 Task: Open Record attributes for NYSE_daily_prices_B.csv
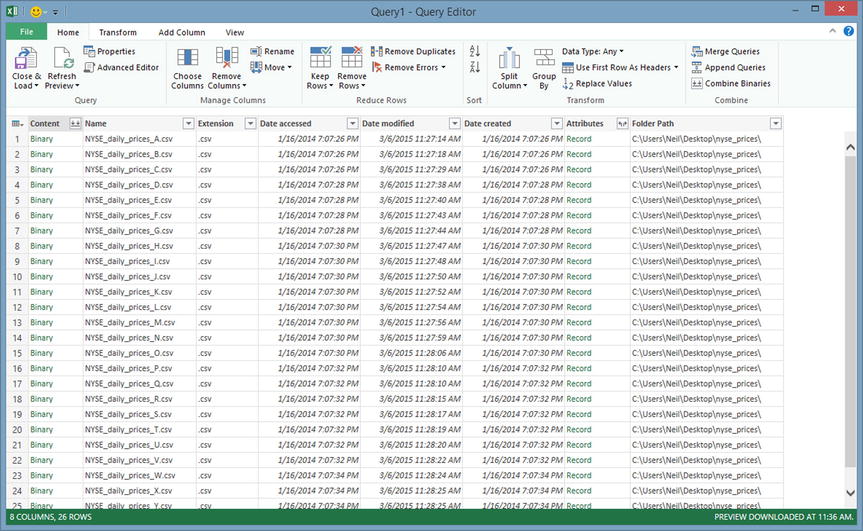pos(578,155)
